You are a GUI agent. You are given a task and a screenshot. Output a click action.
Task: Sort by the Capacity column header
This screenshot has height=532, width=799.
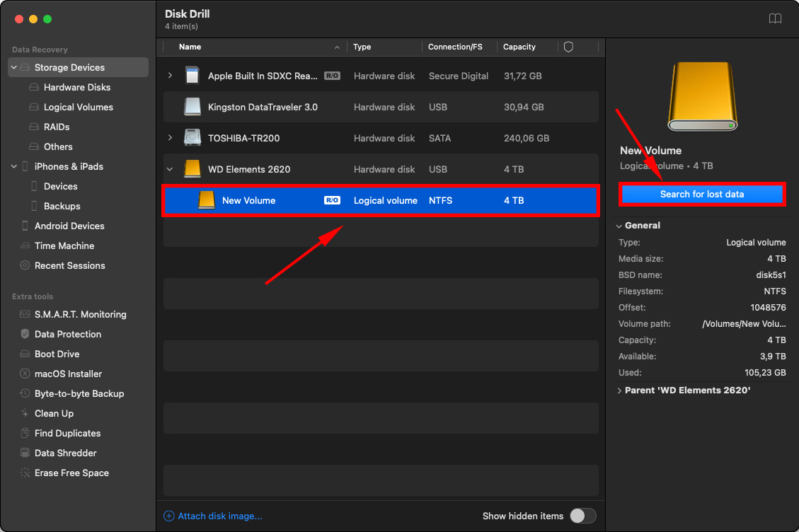519,47
